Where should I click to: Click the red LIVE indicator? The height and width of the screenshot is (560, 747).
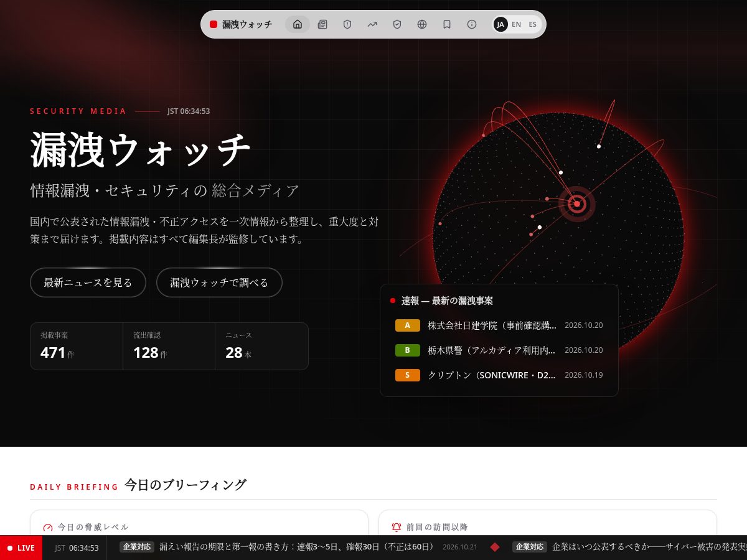tap(21, 548)
